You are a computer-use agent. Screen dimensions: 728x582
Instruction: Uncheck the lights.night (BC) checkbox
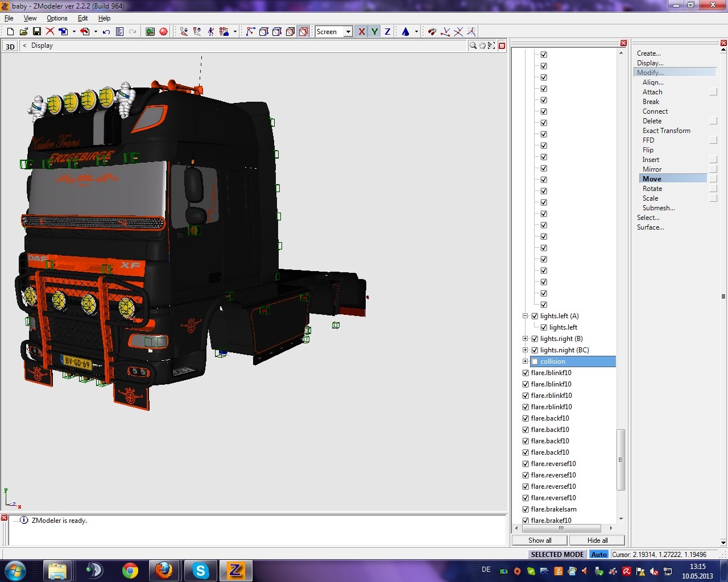coord(535,350)
